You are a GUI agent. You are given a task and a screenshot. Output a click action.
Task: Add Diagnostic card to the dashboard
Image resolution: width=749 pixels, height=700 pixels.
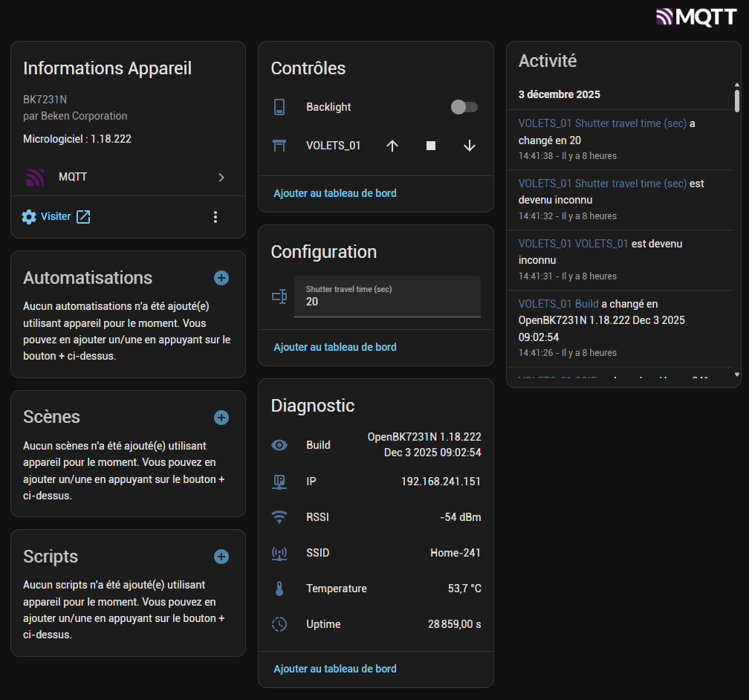pos(335,669)
